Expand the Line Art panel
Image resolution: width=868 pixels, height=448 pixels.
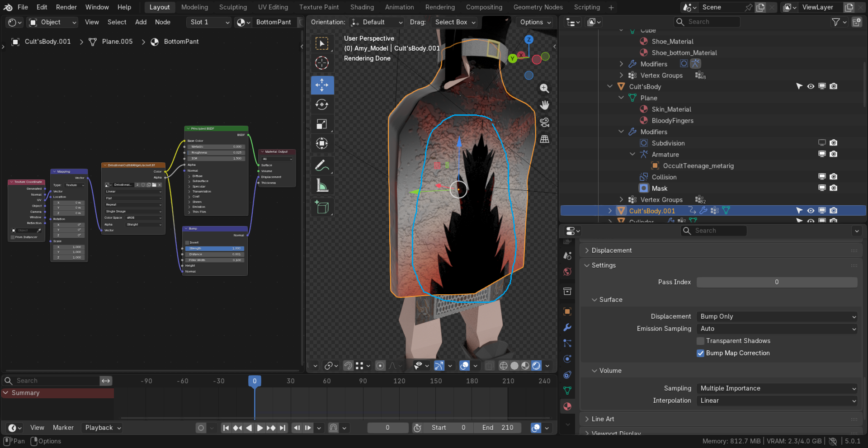click(603, 419)
